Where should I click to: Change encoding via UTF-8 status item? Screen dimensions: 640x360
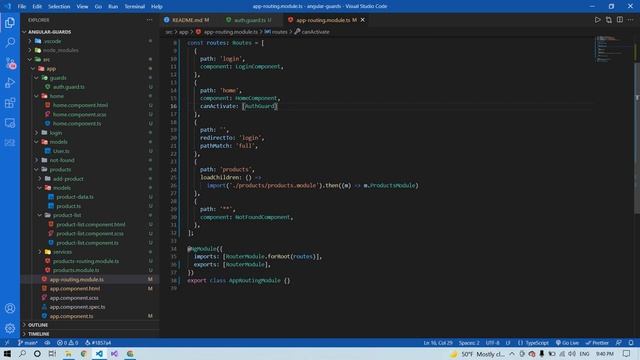tap(492, 343)
